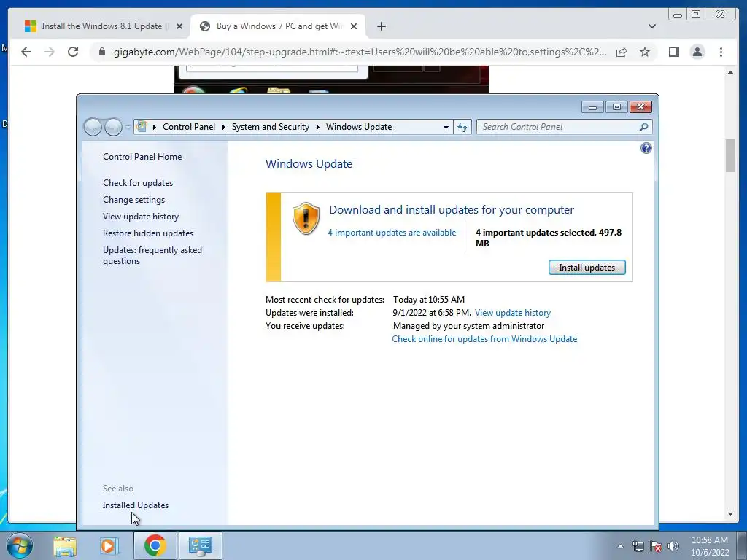Select the Control Panel taskbar button

tap(200, 545)
